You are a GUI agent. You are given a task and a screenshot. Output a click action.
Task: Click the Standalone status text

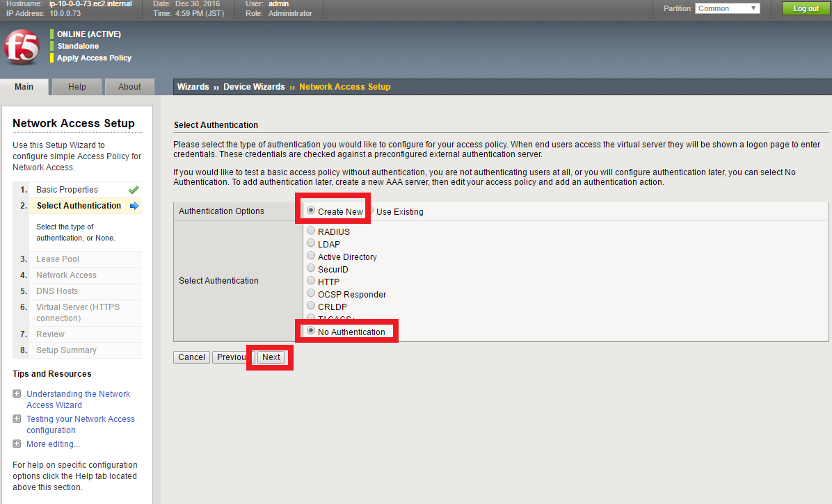click(x=78, y=46)
